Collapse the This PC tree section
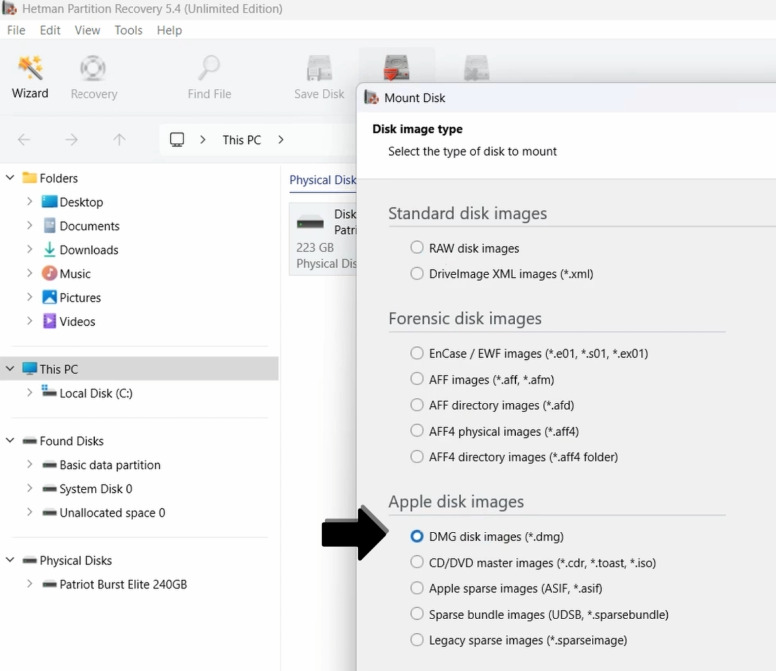The height and width of the screenshot is (671, 776). click(x=10, y=369)
